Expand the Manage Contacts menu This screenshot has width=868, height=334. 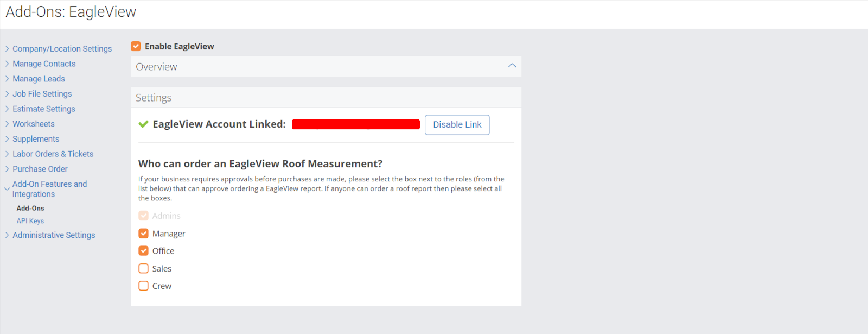coord(40,64)
